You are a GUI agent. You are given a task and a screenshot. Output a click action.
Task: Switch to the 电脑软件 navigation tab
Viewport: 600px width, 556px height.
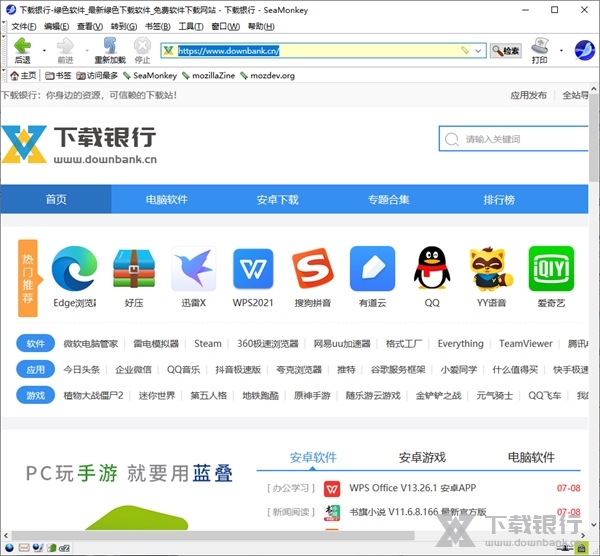click(x=166, y=199)
